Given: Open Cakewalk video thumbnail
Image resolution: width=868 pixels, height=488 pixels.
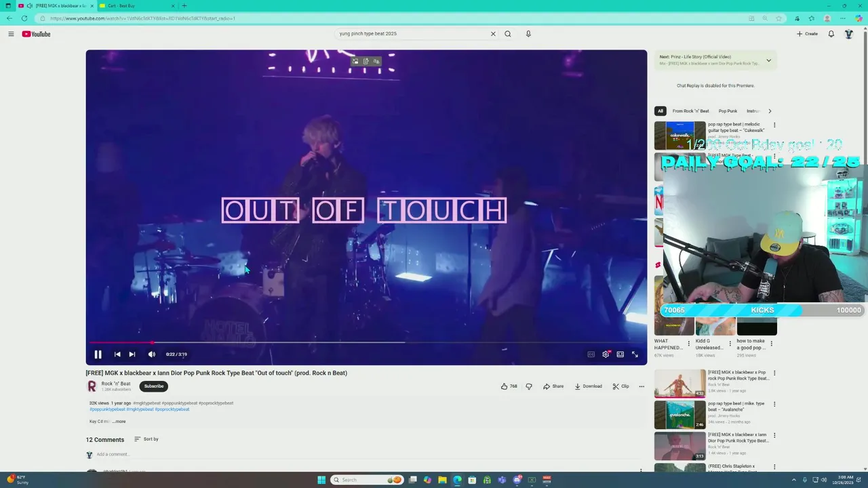Looking at the screenshot, I should (679, 136).
